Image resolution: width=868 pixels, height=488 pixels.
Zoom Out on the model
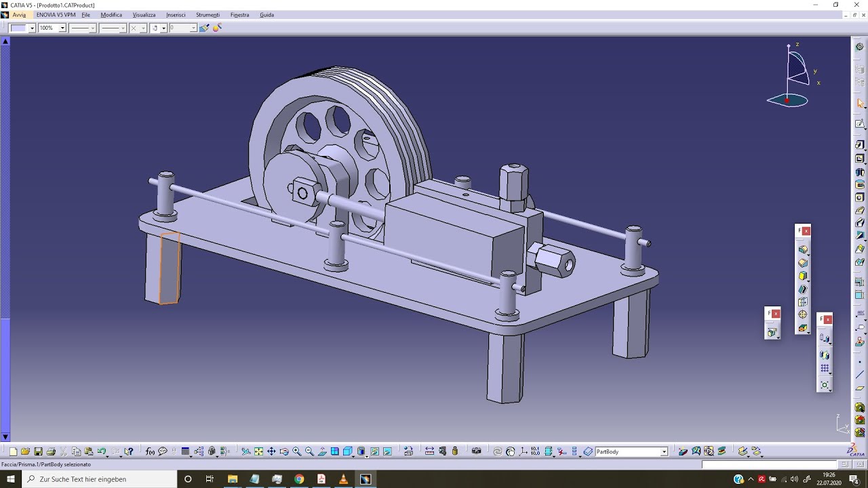pos(309,451)
